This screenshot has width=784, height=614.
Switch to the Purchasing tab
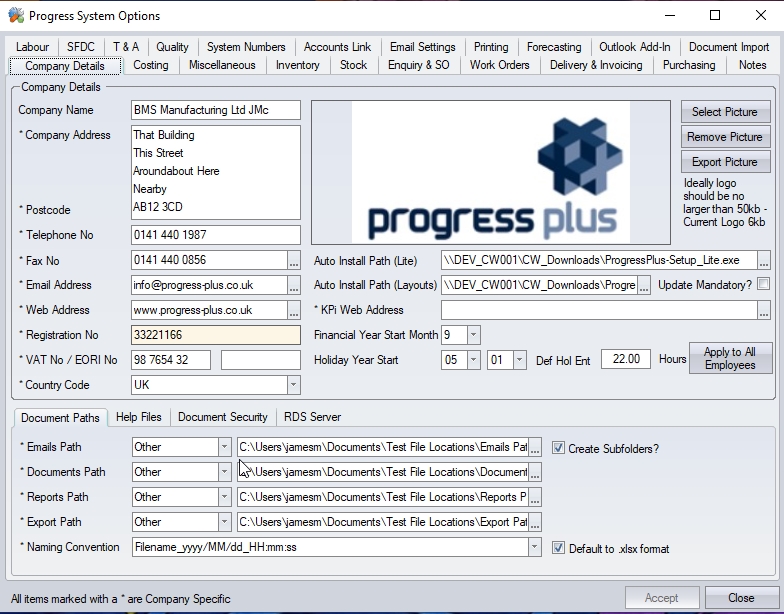point(689,65)
